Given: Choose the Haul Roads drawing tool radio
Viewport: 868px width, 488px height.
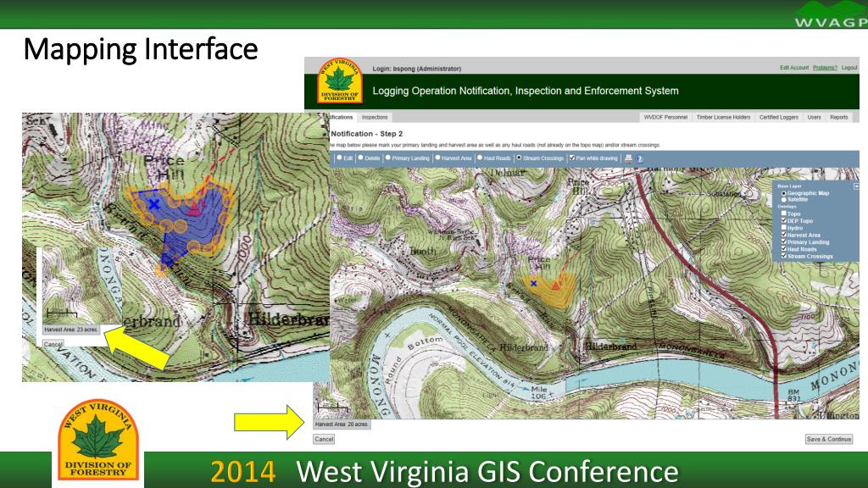Looking at the screenshot, I should [480, 158].
